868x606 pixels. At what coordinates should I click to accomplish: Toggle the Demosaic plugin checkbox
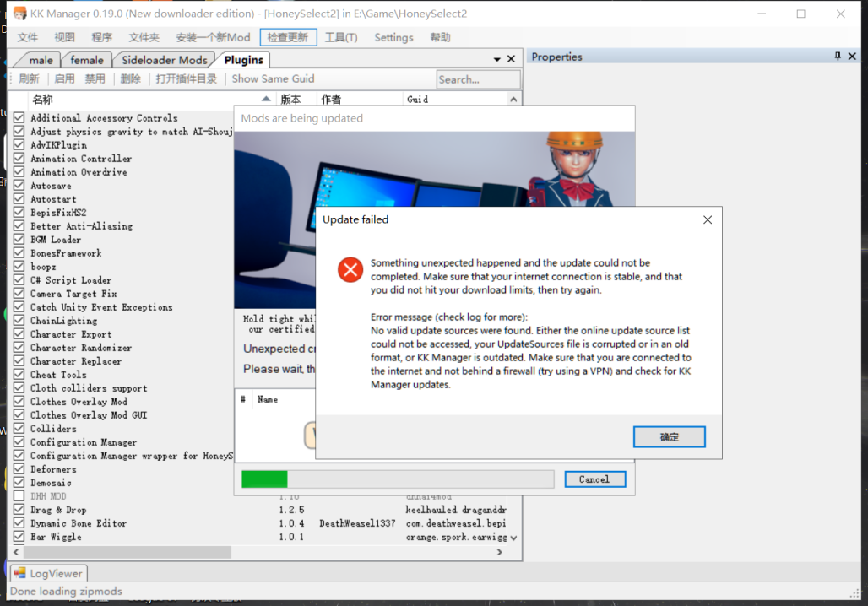coord(19,483)
